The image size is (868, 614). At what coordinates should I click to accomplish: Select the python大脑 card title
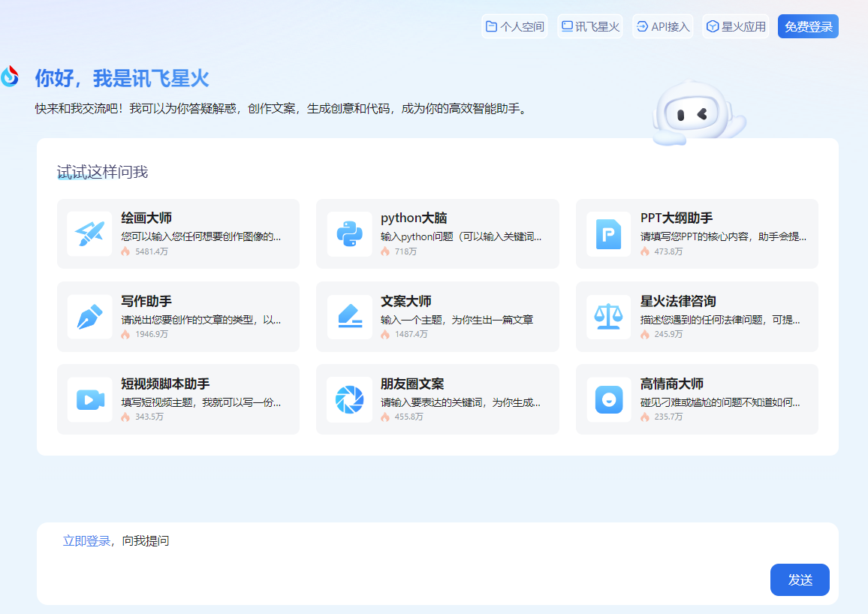[x=414, y=218]
